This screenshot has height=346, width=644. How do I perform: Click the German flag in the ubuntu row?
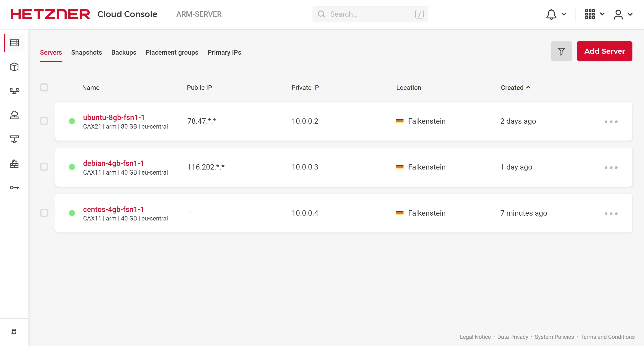pos(400,121)
